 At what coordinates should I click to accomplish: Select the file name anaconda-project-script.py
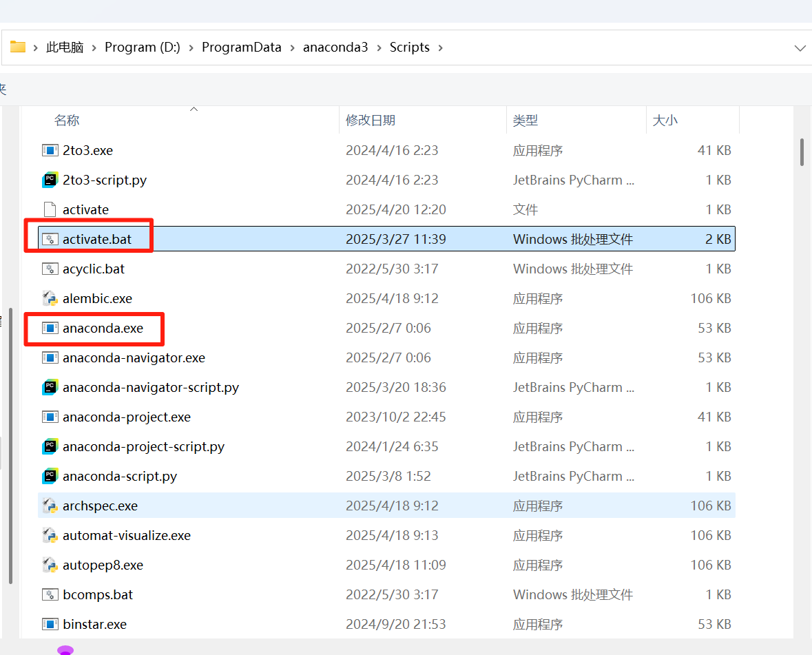tap(143, 446)
